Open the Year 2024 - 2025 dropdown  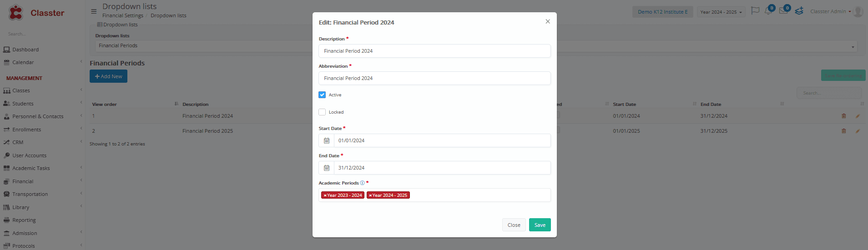point(721,12)
